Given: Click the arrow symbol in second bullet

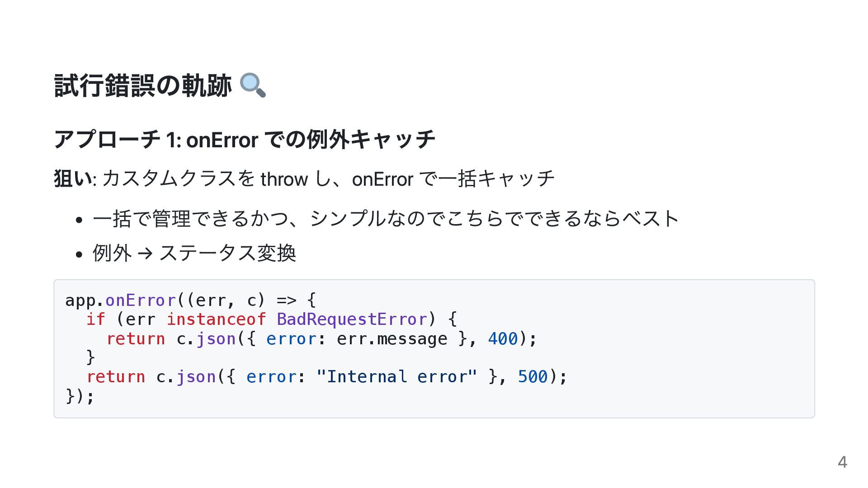Looking at the screenshot, I should [x=145, y=253].
